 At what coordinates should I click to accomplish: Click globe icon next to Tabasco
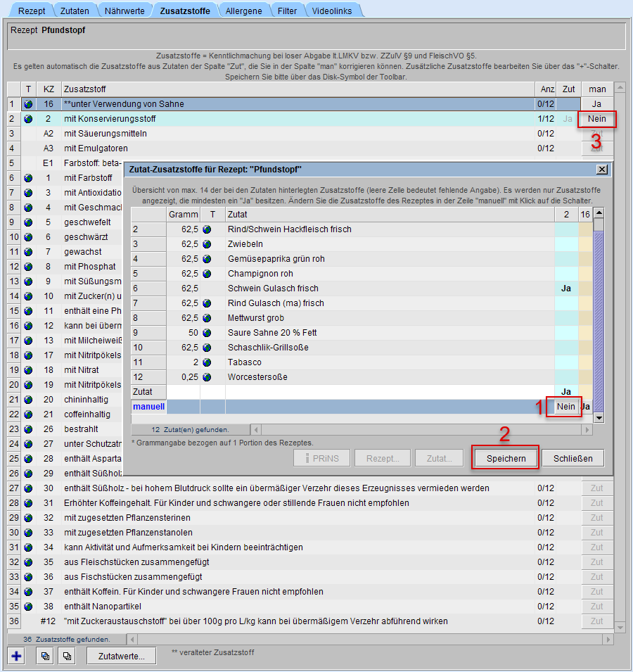[207, 362]
